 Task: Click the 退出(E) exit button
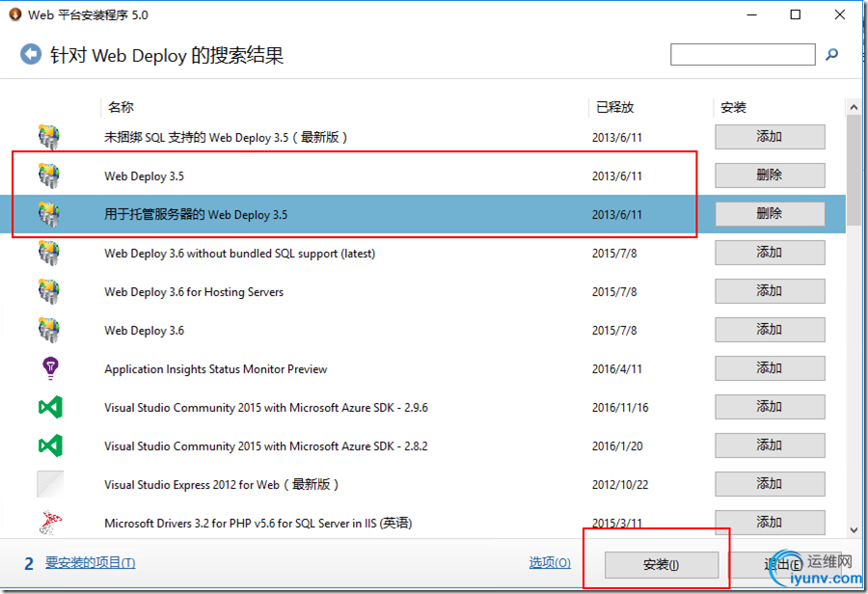tap(783, 565)
